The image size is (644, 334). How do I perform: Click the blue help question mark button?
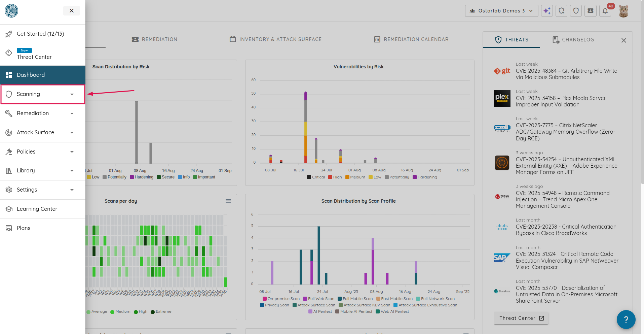626,320
